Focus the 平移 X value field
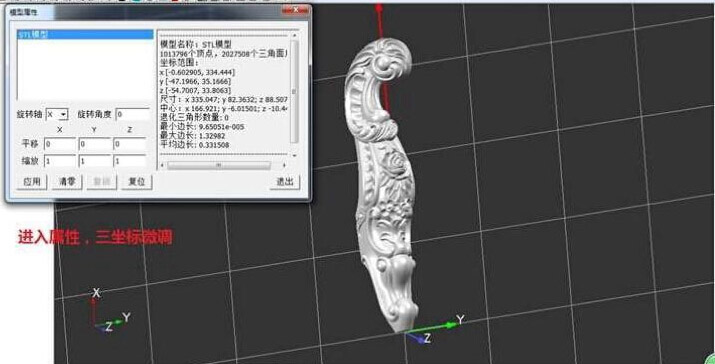 pyautogui.click(x=60, y=144)
